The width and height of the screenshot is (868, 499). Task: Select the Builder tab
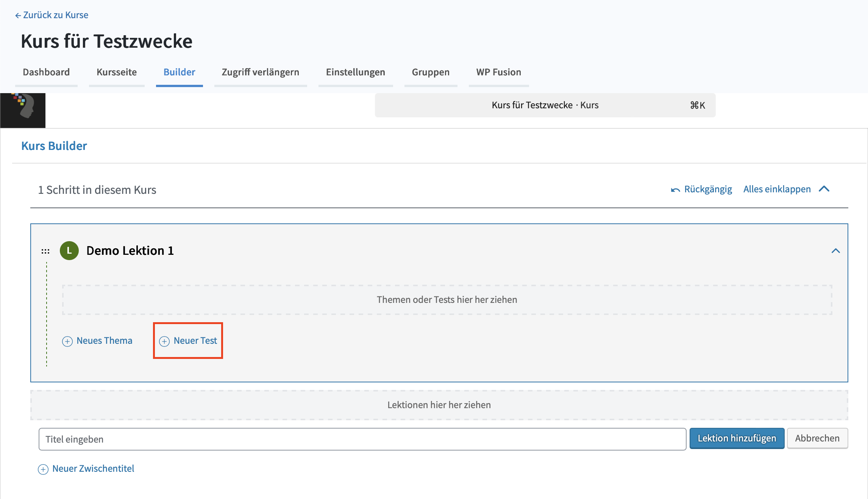180,72
